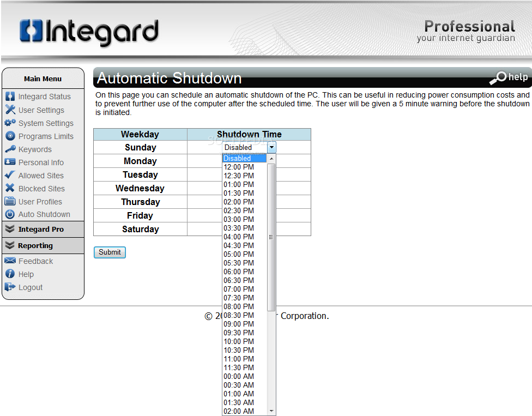
Task: Click the Auto Shutdown power icon
Action: tap(10, 214)
